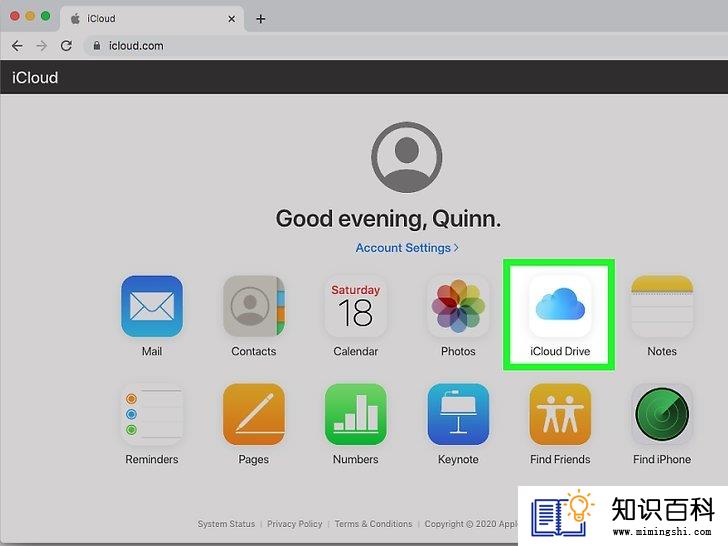
Task: Click the iCloud header title
Action: 35,78
